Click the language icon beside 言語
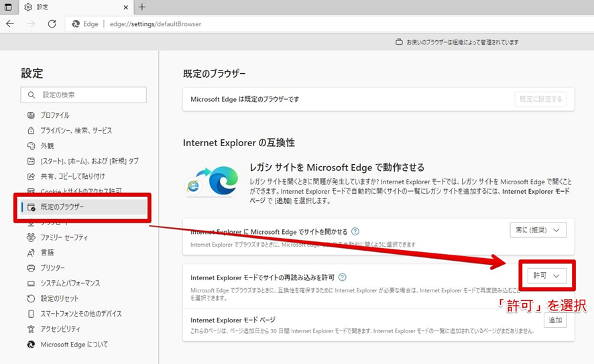Image resolution: width=594 pixels, height=364 pixels. (x=31, y=253)
